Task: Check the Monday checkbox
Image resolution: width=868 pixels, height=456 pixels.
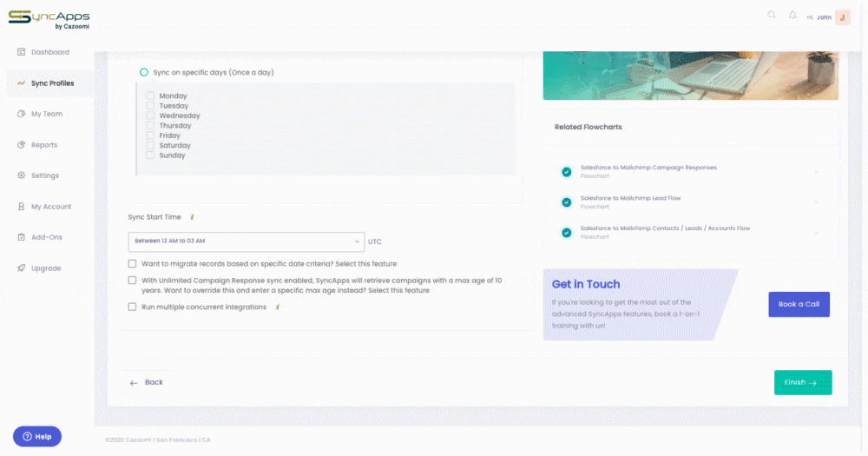Action: [x=150, y=96]
